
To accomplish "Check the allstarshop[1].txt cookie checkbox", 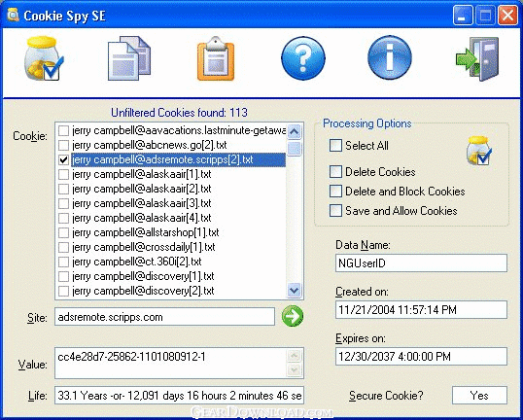I will point(63,232).
